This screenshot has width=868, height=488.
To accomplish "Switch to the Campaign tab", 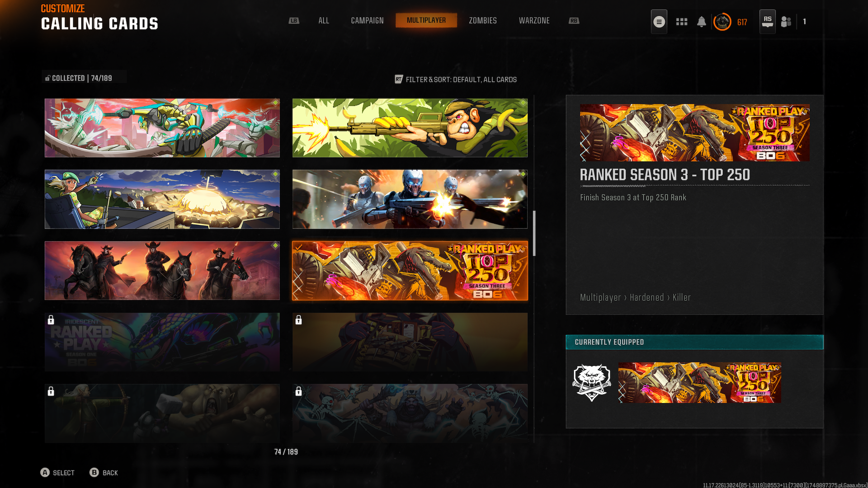I will [367, 21].
